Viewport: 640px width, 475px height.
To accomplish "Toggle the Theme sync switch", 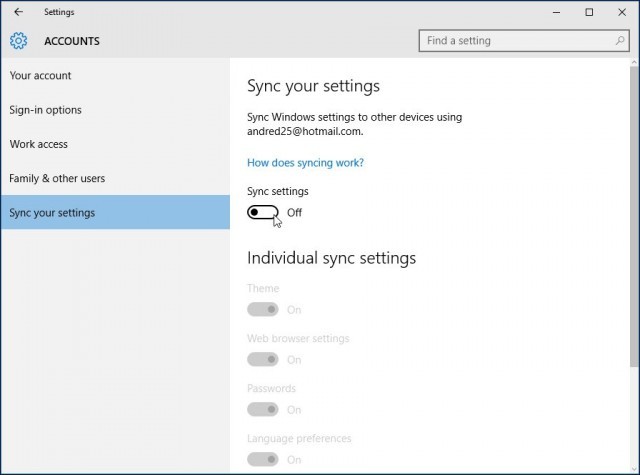I will [262, 310].
